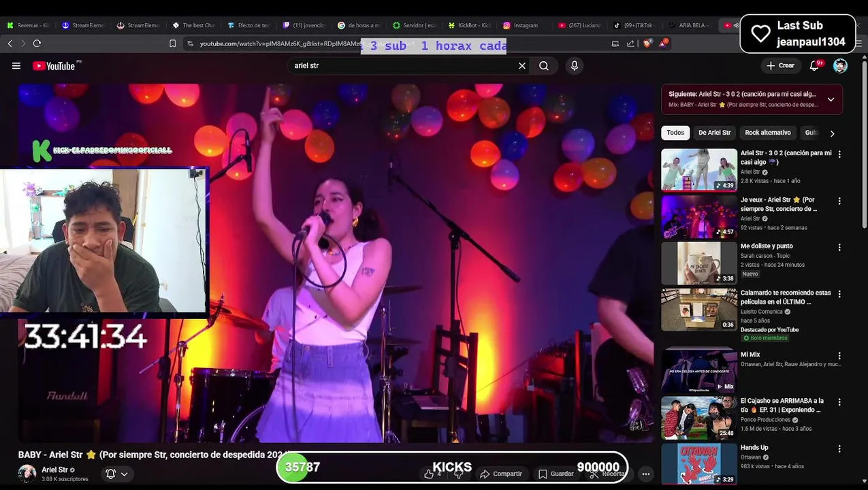
Task: Open title Me doliste y punto
Action: 767,246
